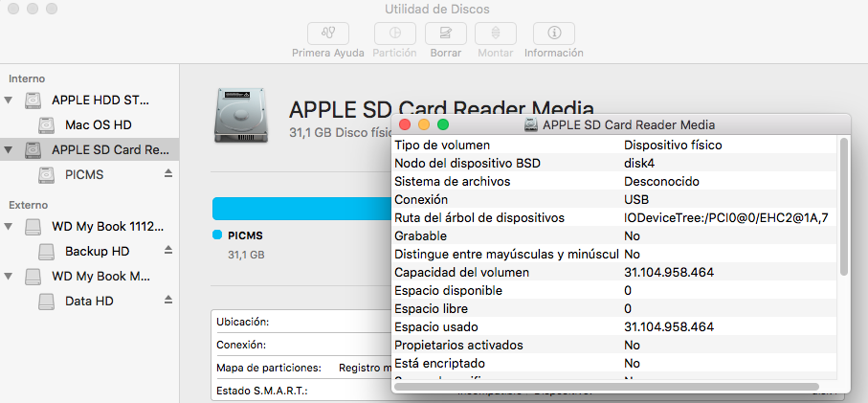The height and width of the screenshot is (403, 868).
Task: Select the Data HD volume
Action: 89,301
